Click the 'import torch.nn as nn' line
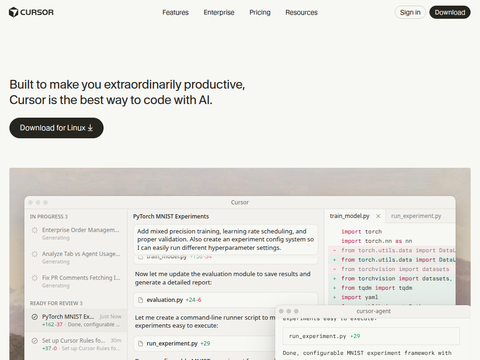Screen dimensions: 480x360 pyautogui.click(x=377, y=241)
